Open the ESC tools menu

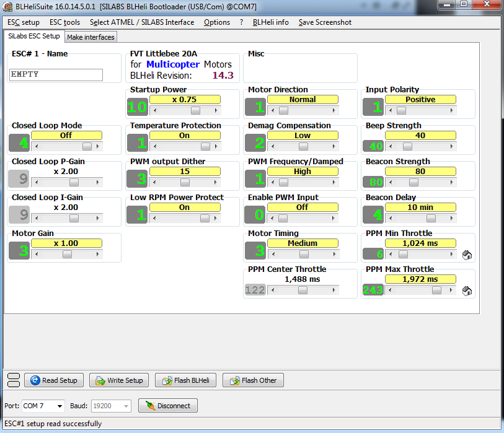click(64, 22)
